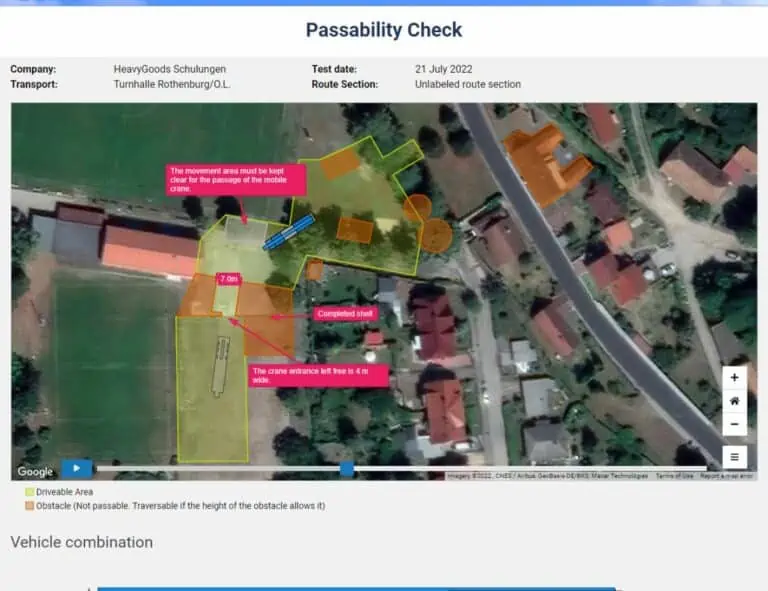
Task: Click the orange Obstacle legend swatch
Action: point(29,506)
